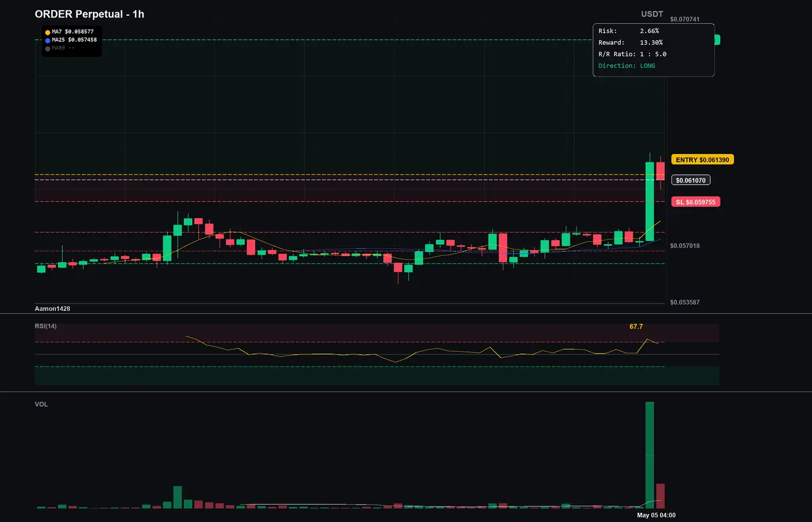Click the R/R Ratio 1 : 5.0 line
Screen dimensions: 812x522
632,54
